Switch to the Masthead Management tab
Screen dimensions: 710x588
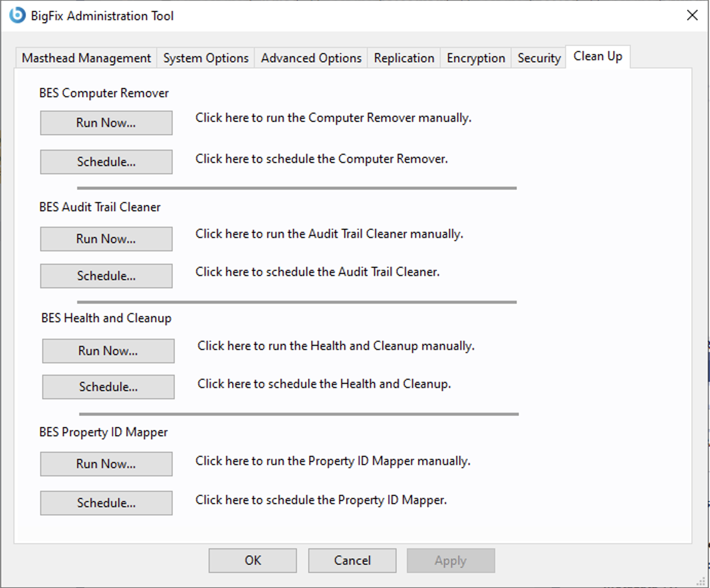[x=86, y=58]
